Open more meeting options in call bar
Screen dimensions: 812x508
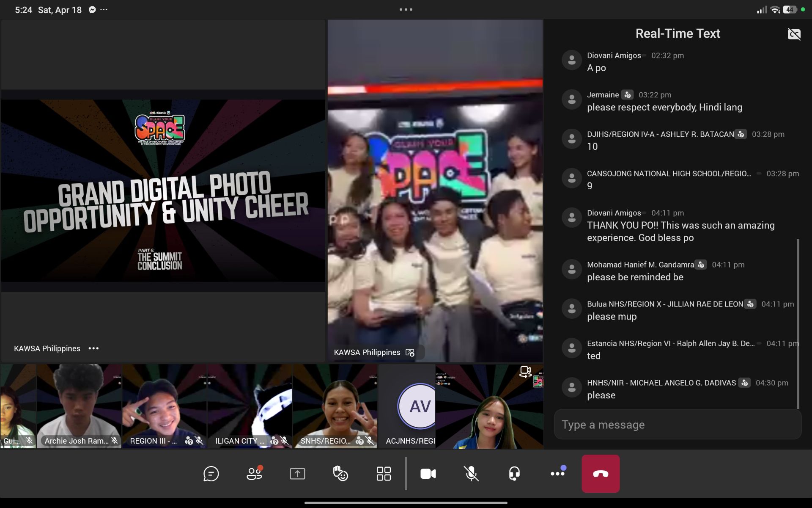(x=558, y=472)
